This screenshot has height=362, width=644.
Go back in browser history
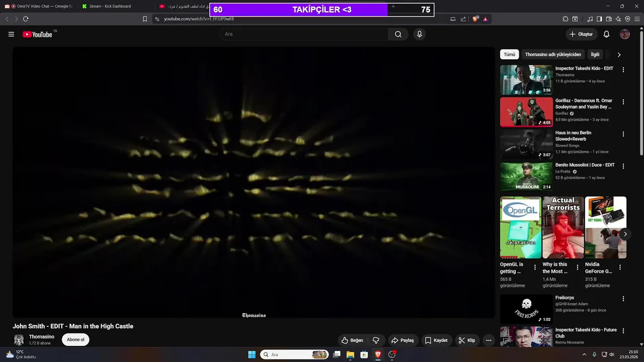(x=7, y=19)
